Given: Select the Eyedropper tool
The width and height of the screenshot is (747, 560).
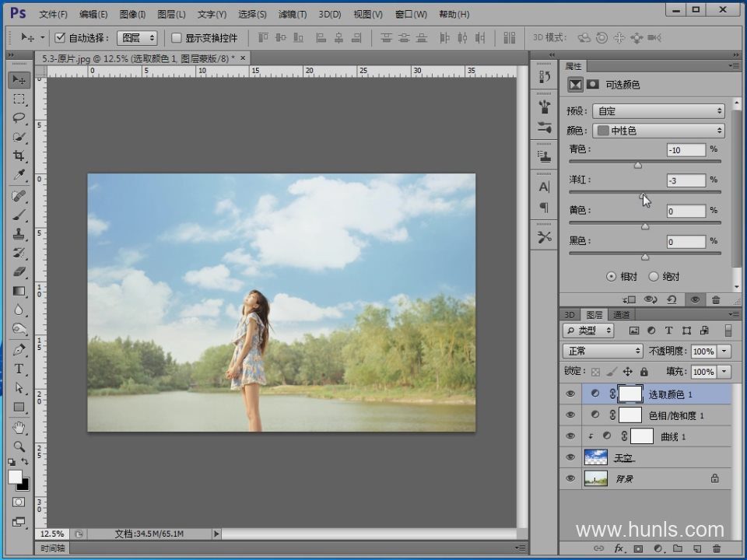Looking at the screenshot, I should pyautogui.click(x=19, y=175).
